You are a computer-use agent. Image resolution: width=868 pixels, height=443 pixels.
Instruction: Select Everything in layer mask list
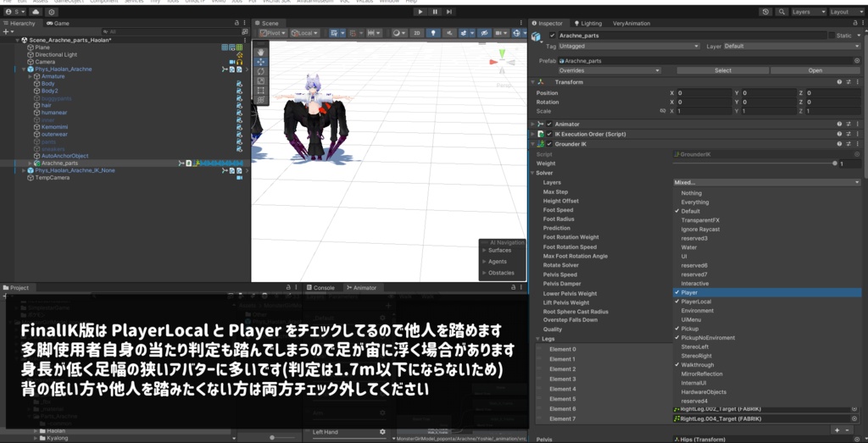tap(766, 202)
